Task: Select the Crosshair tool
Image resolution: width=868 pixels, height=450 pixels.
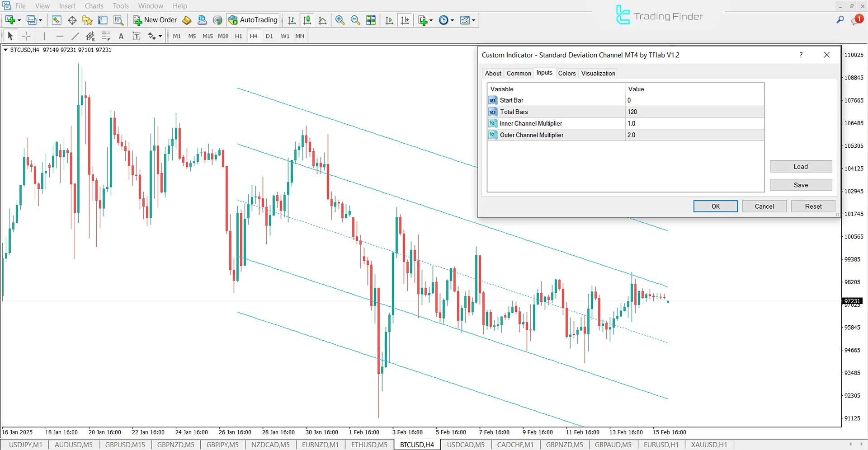Action: click(x=26, y=36)
